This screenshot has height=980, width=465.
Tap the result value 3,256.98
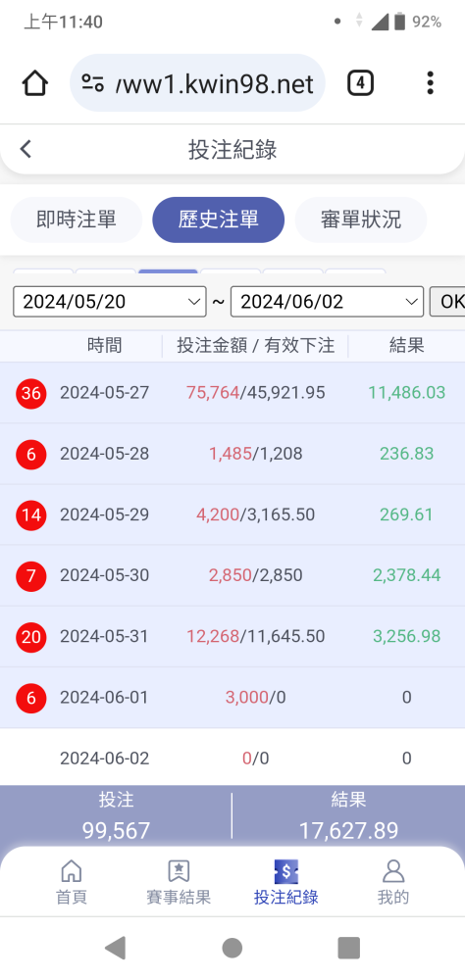click(x=407, y=636)
